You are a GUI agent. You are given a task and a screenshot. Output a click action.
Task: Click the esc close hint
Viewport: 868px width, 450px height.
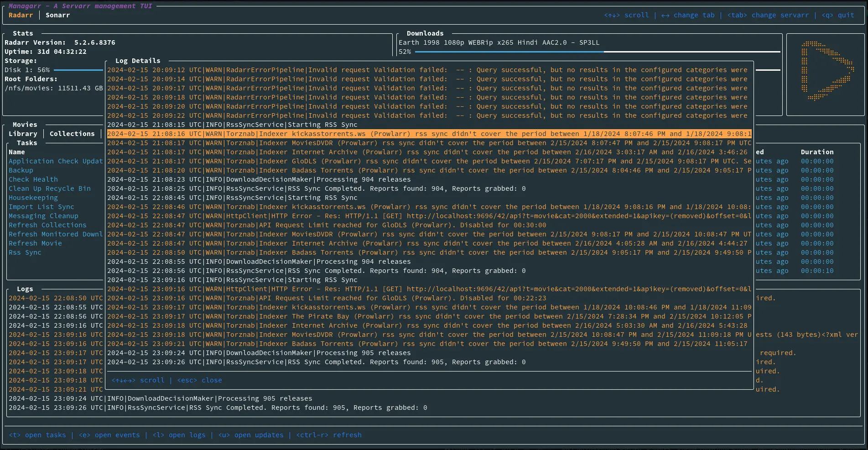click(x=199, y=380)
